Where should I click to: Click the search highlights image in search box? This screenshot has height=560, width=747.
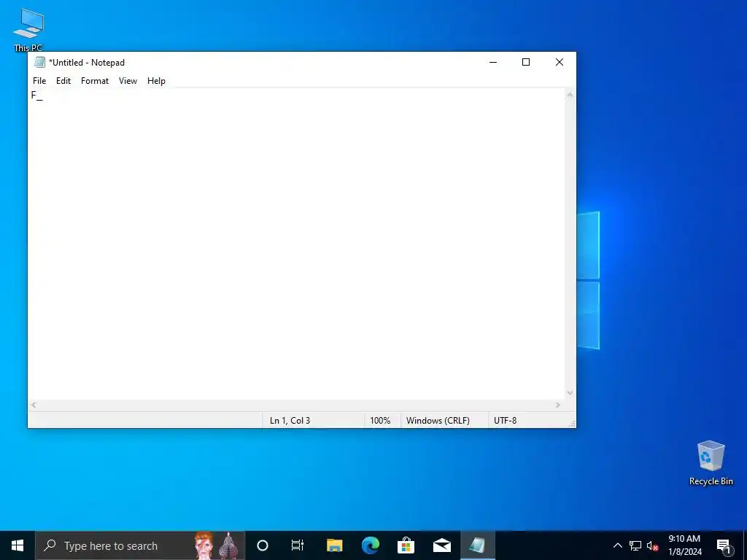tap(216, 545)
